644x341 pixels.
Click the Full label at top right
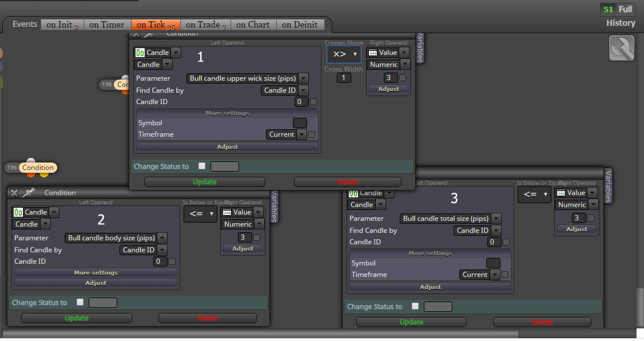tap(625, 10)
